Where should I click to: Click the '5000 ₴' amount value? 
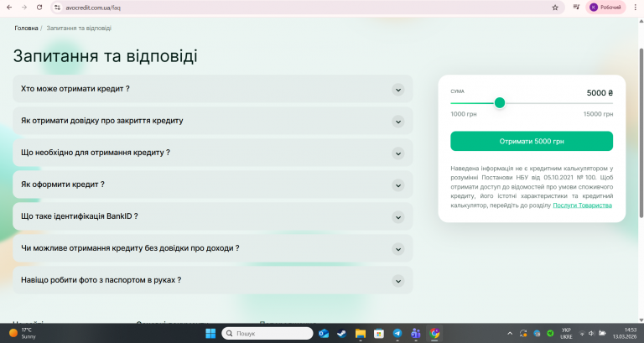(600, 93)
